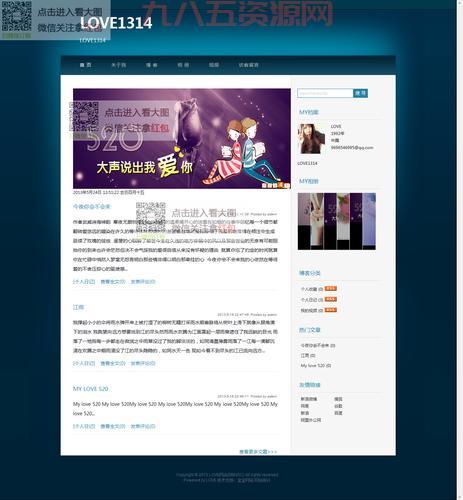Open RSS badge next to 个人日记 category
The height and width of the screenshot is (500, 463).
(x=331, y=299)
